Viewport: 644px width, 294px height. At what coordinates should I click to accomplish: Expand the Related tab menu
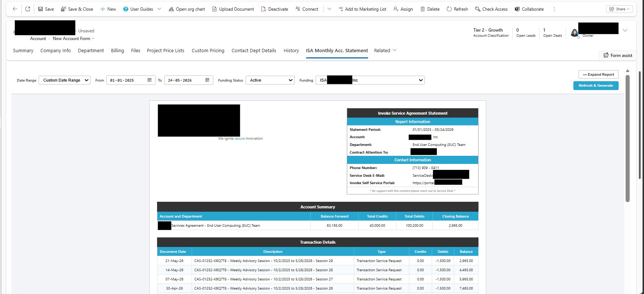coord(385,51)
